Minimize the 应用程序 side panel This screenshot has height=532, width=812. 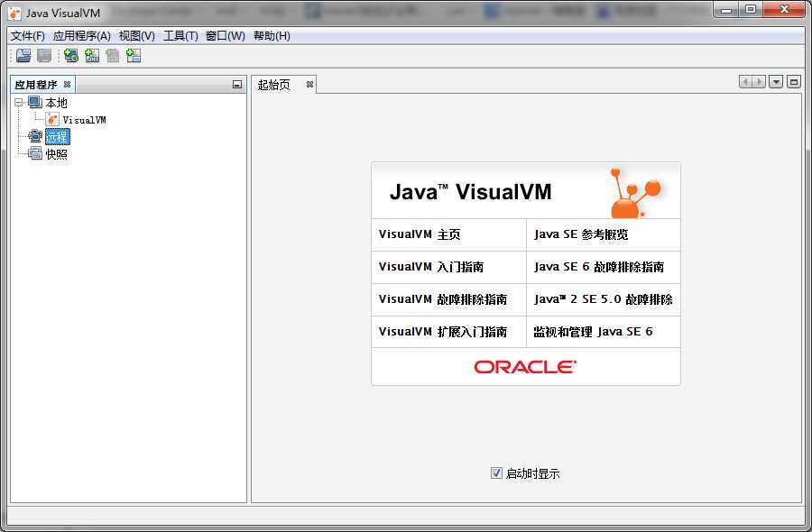pos(237,85)
